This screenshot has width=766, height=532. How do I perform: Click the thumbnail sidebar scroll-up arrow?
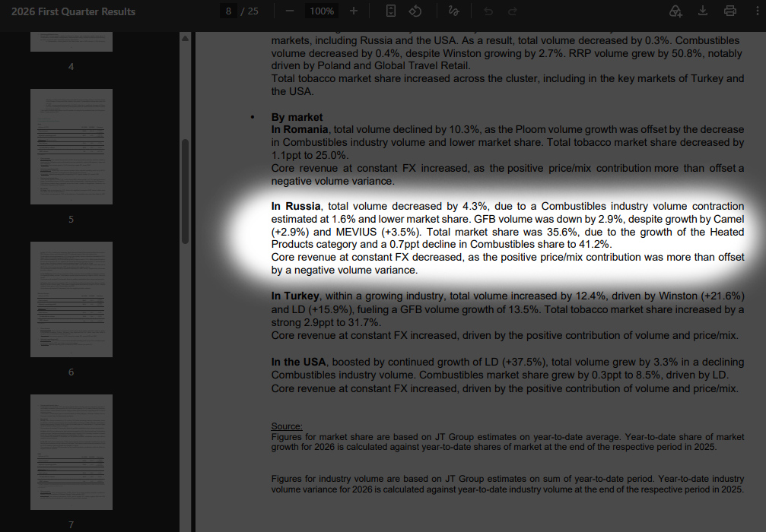click(185, 38)
